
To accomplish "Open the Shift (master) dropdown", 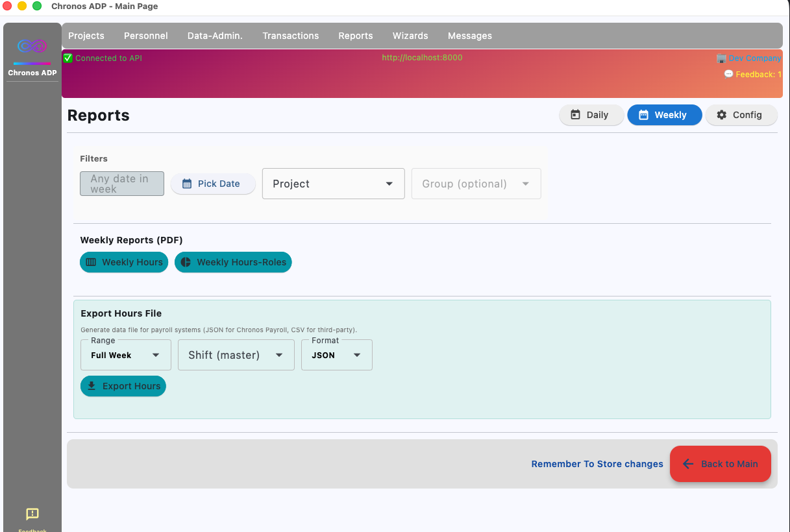I will (x=236, y=355).
